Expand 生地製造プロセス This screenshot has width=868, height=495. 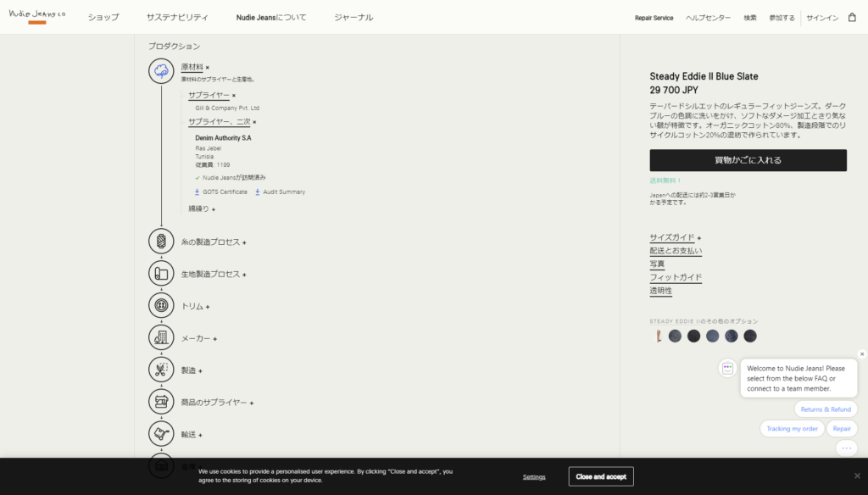pos(214,274)
